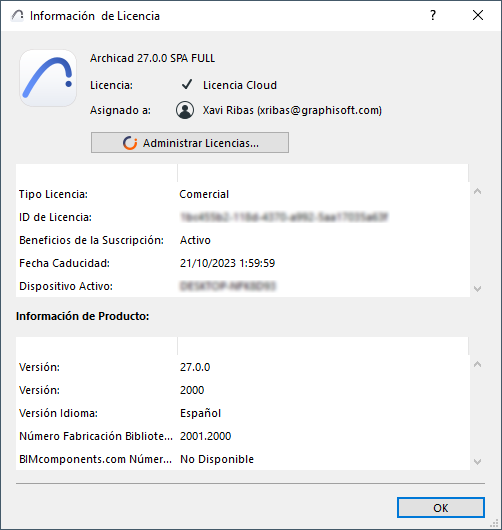Select the 'Fecha Caducidad:' label
Image resolution: width=502 pixels, height=530 pixels.
64,263
